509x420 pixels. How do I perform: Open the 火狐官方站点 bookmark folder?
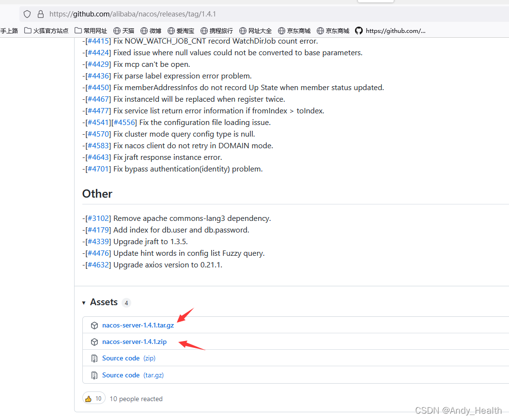coord(46,31)
